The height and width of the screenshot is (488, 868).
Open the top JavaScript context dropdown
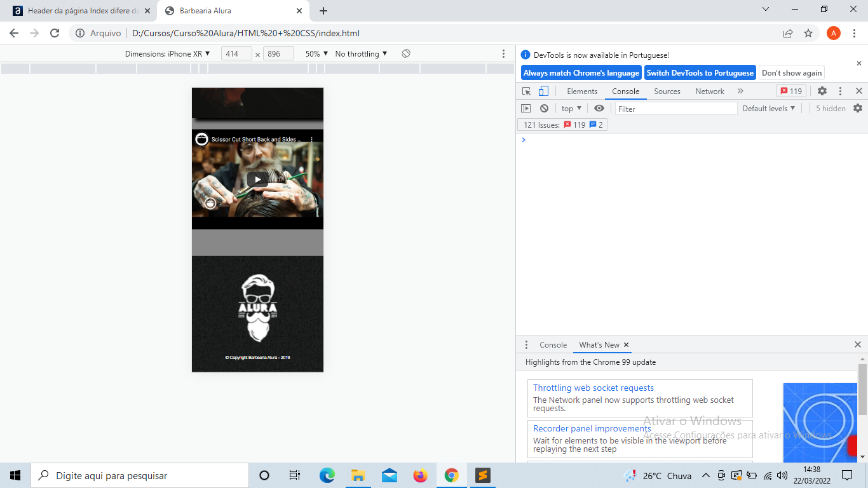click(571, 109)
